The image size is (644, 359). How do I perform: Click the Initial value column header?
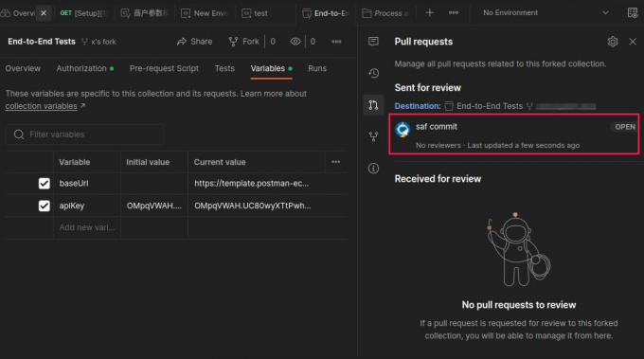(148, 162)
